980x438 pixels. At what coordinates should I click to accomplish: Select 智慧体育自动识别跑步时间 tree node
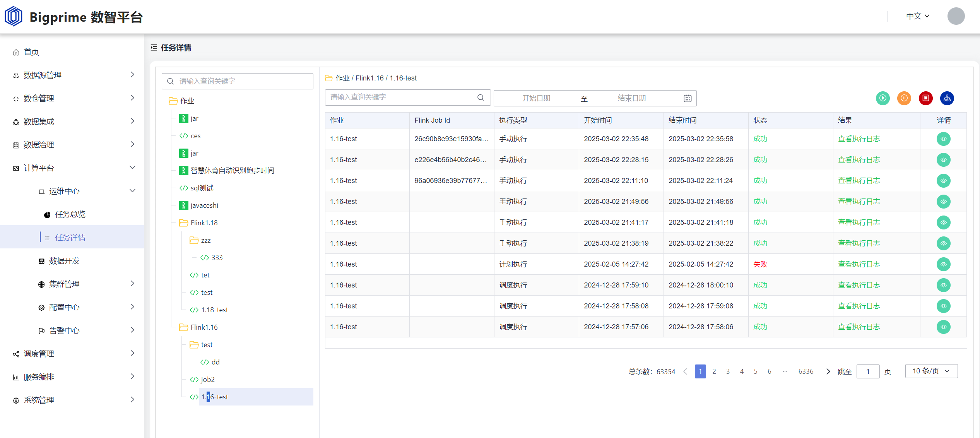click(x=232, y=171)
